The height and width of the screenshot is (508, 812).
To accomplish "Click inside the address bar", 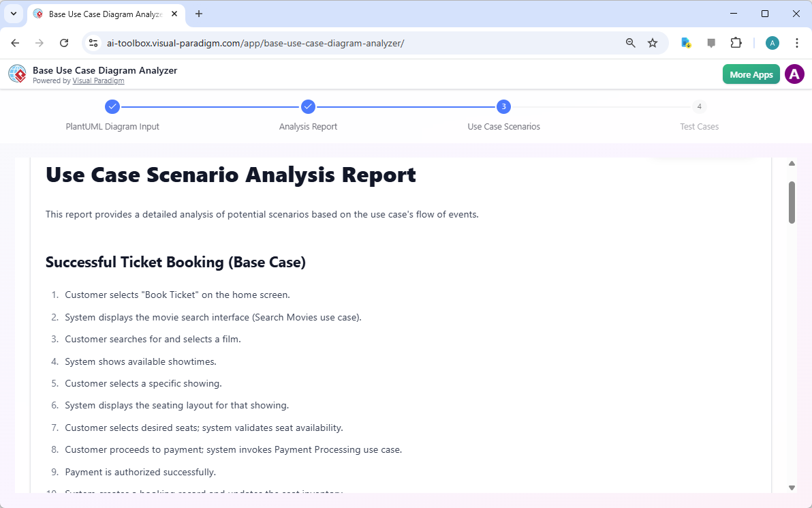I will tap(341, 42).
